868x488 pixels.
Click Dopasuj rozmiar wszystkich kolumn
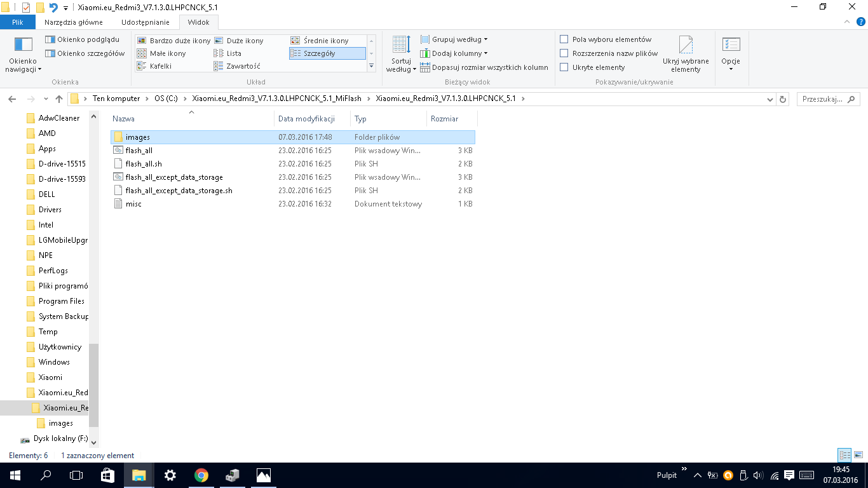tap(484, 67)
